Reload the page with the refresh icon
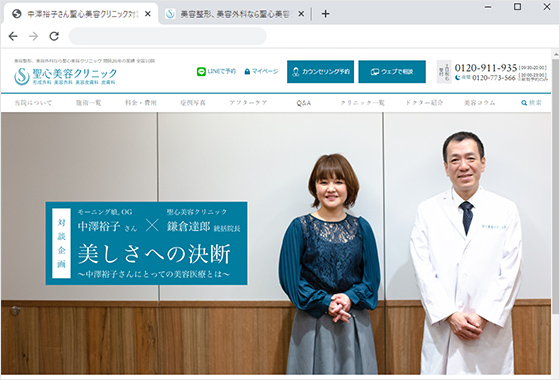 coord(54,36)
